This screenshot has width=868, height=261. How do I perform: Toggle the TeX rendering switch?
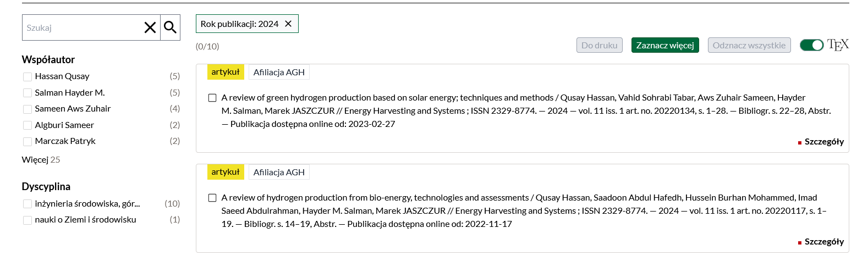point(811,45)
